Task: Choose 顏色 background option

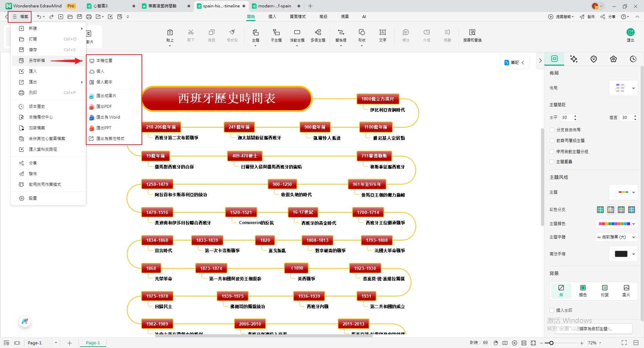Action: [x=583, y=290]
